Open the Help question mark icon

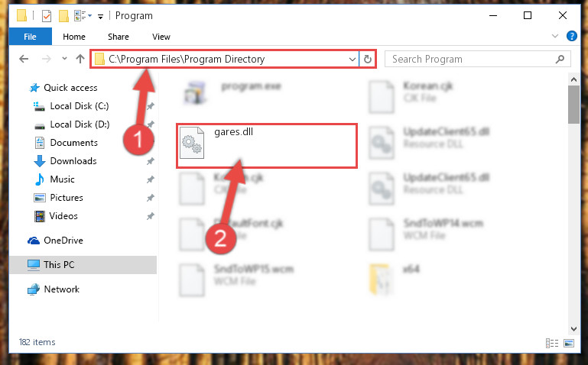click(x=571, y=36)
